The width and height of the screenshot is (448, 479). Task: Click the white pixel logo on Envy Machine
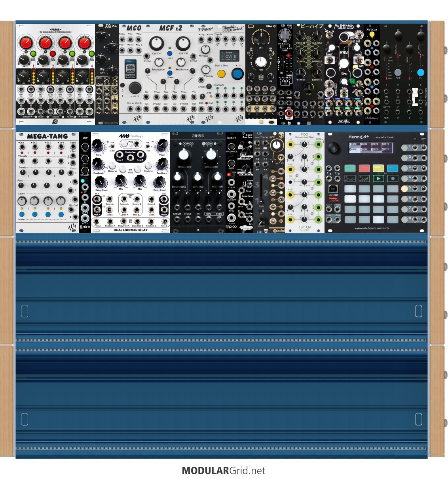pos(414,97)
